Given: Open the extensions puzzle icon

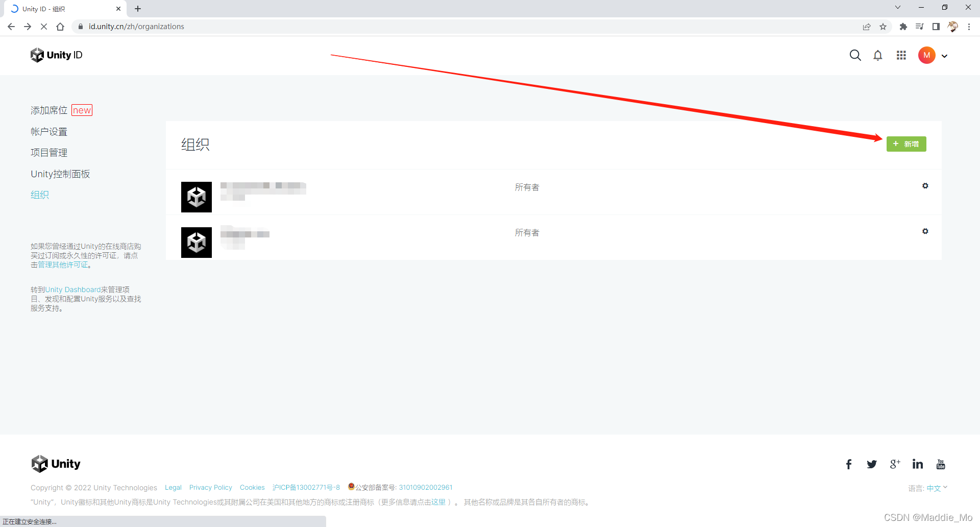Looking at the screenshot, I should [903, 27].
